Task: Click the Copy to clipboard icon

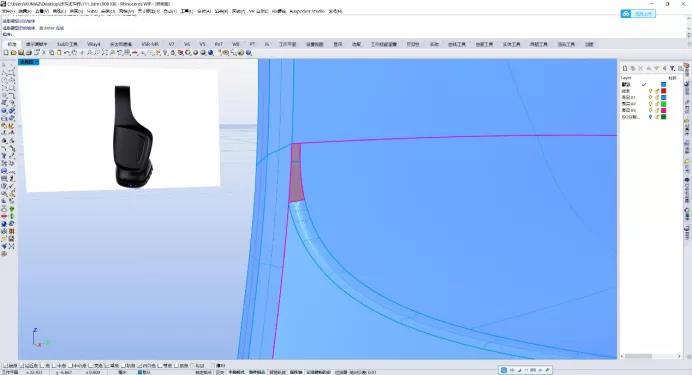Action: pos(51,52)
